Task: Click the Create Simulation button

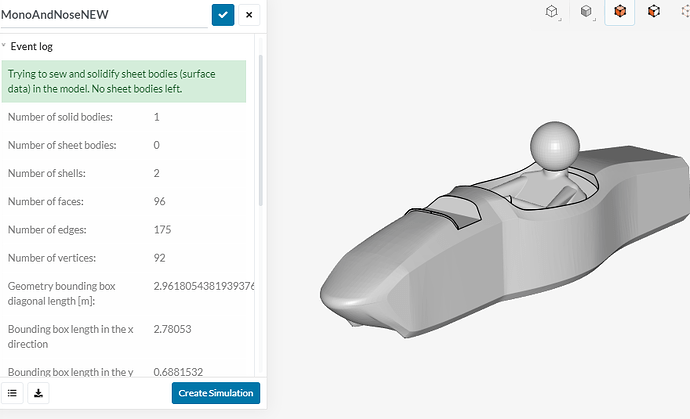Action: (215, 393)
